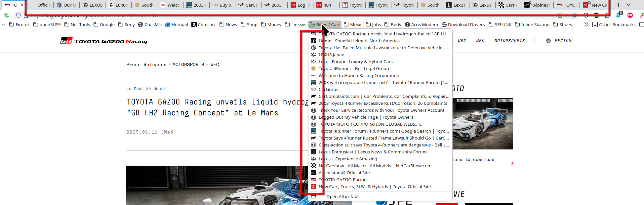Viewport: 644px width, 205px height.
Task: Click the race car thumbnail image
Action: 482,124
